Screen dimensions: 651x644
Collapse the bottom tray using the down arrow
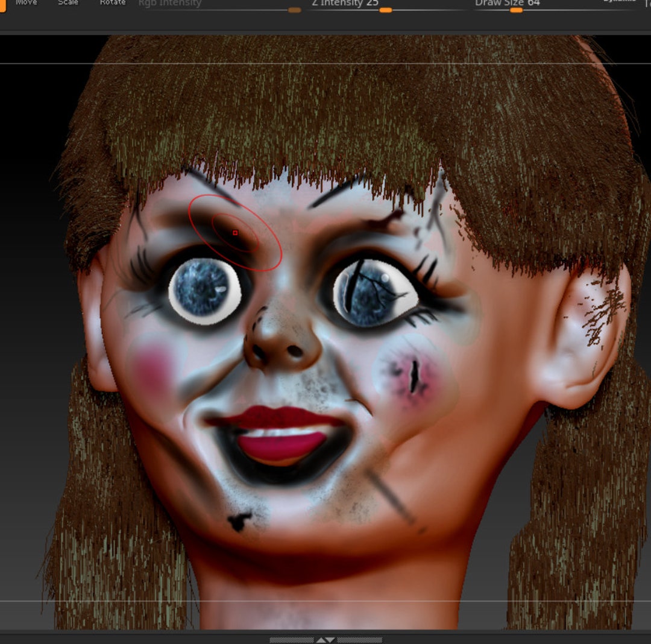[332, 640]
